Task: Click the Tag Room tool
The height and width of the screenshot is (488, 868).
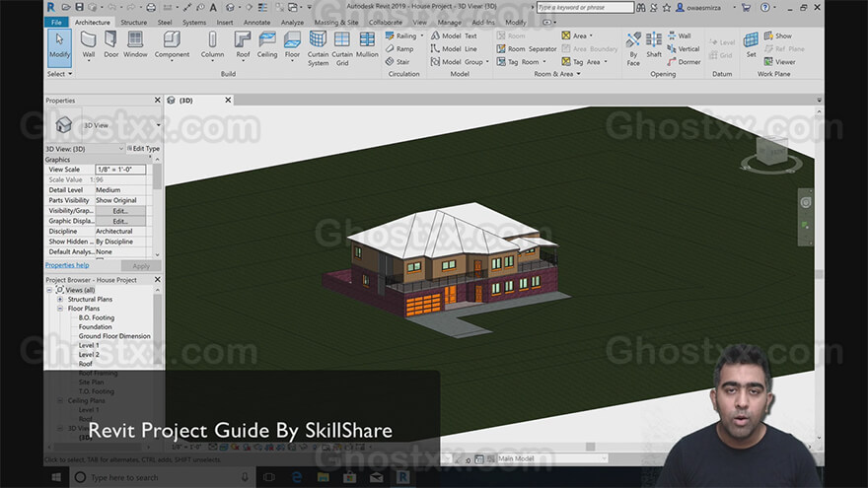Action: (x=521, y=62)
